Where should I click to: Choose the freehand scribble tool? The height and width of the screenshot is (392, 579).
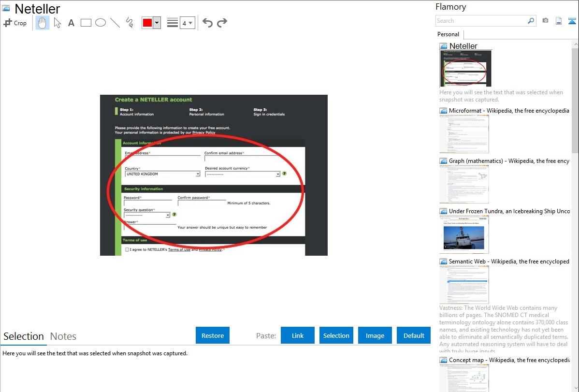click(129, 23)
